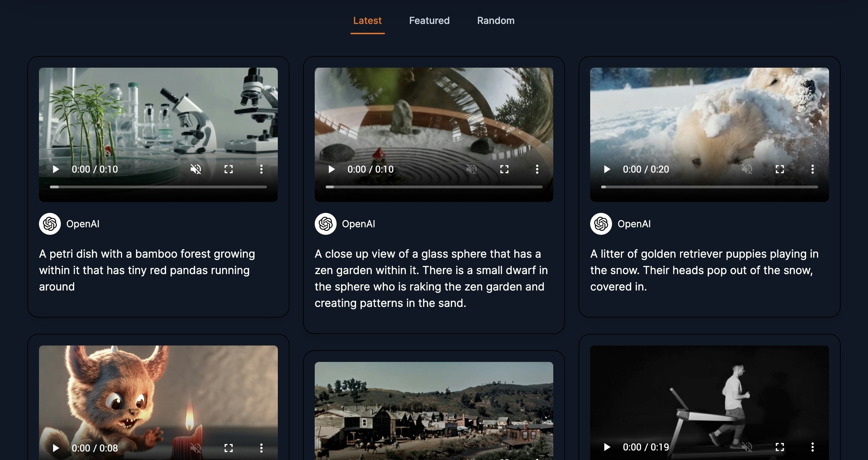Toggle mute on golden retriever video
Image resolution: width=868 pixels, height=460 pixels.
point(747,169)
